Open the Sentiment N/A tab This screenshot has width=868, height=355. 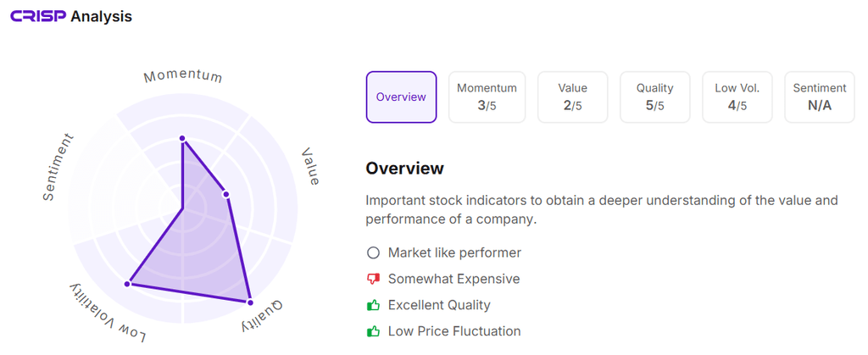tap(819, 97)
